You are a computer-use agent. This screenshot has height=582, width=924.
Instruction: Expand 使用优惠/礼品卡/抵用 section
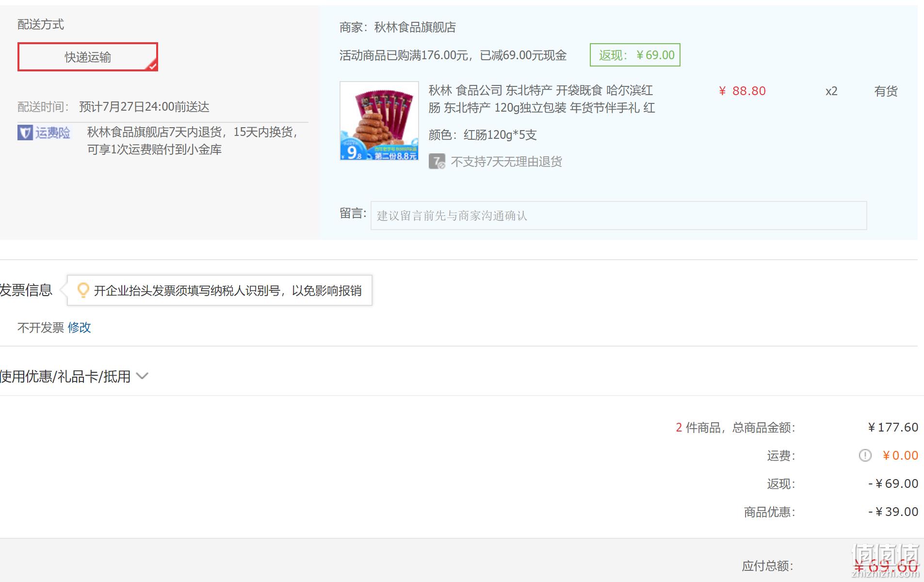click(74, 376)
